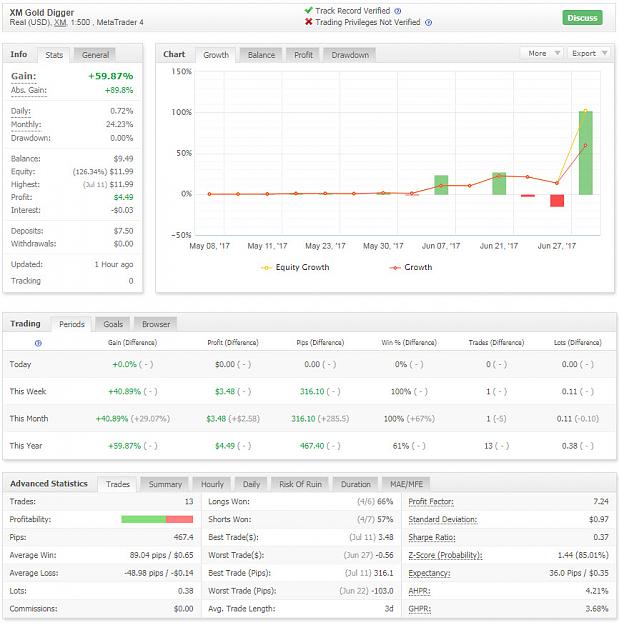The height and width of the screenshot is (625, 619).
Task: Click the Trading Privileges Not Verified help icon
Action: pos(428,23)
